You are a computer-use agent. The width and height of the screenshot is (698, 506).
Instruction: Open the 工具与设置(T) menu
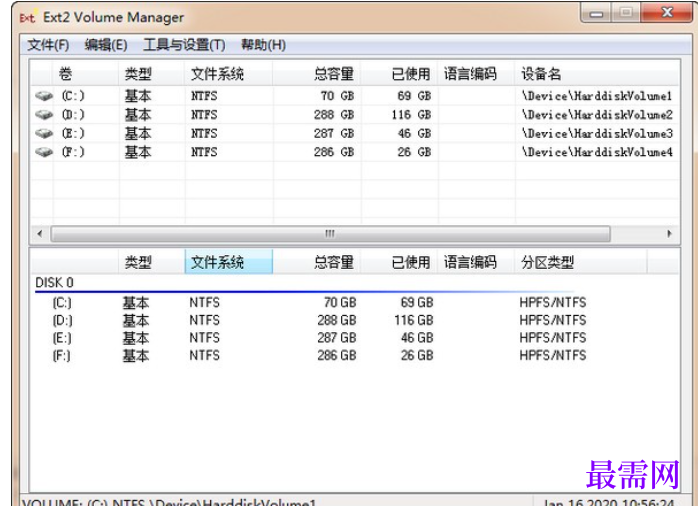point(184,45)
